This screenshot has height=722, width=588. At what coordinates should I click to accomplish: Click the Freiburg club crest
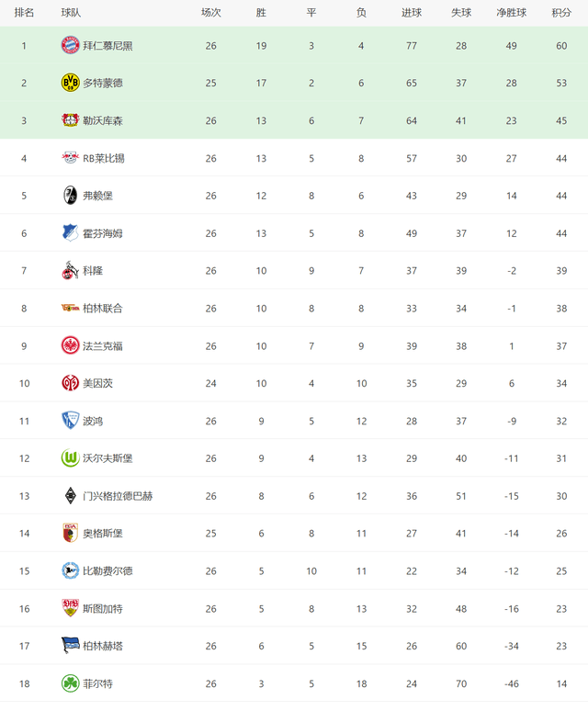tap(70, 196)
